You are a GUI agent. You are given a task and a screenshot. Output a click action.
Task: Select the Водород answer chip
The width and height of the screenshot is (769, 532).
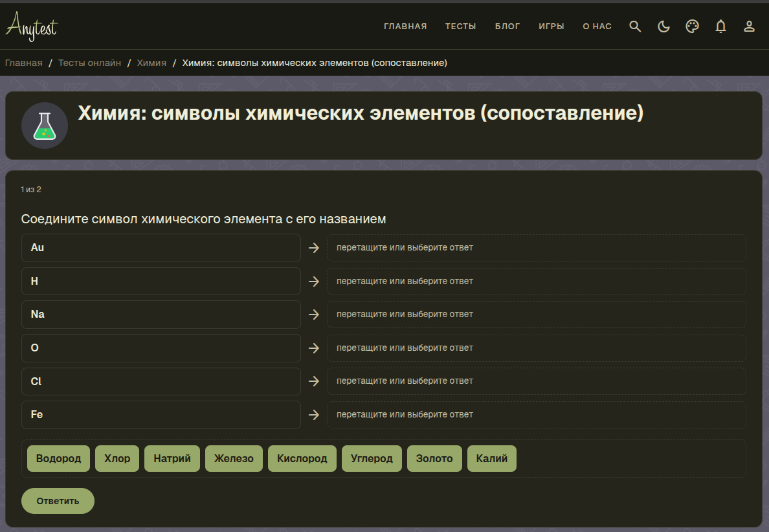pos(58,458)
